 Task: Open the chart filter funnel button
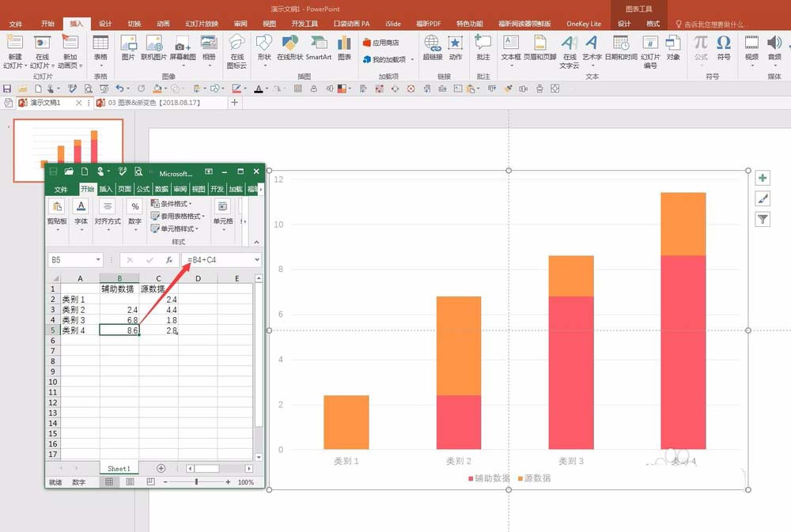(x=763, y=219)
